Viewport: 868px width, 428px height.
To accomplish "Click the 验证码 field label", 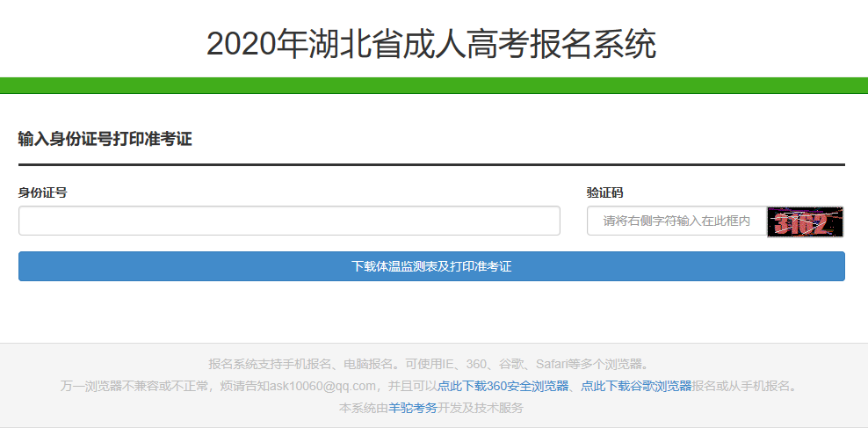I will click(x=604, y=192).
